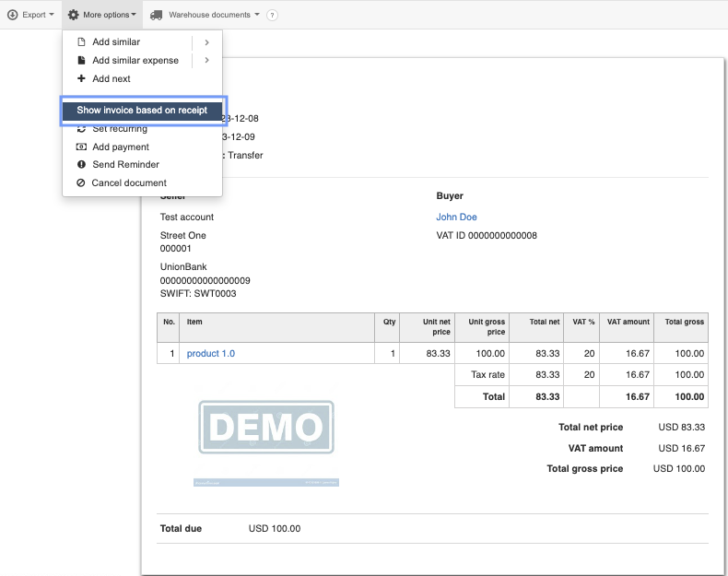Click the help question mark icon
The height and width of the screenshot is (576, 728).
[272, 15]
